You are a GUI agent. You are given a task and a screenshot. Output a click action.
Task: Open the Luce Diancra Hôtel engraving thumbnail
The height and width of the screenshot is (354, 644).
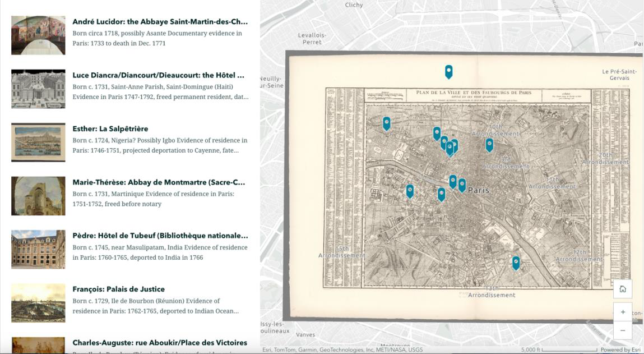tap(38, 89)
